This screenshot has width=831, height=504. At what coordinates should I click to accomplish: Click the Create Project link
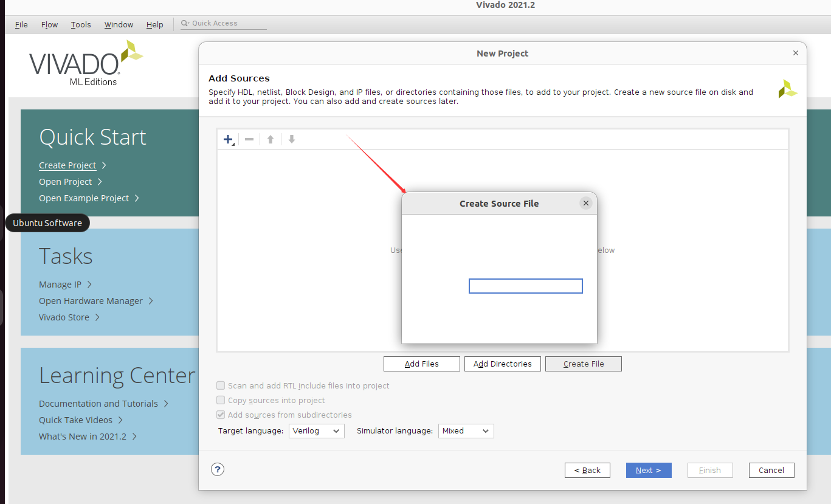67,165
